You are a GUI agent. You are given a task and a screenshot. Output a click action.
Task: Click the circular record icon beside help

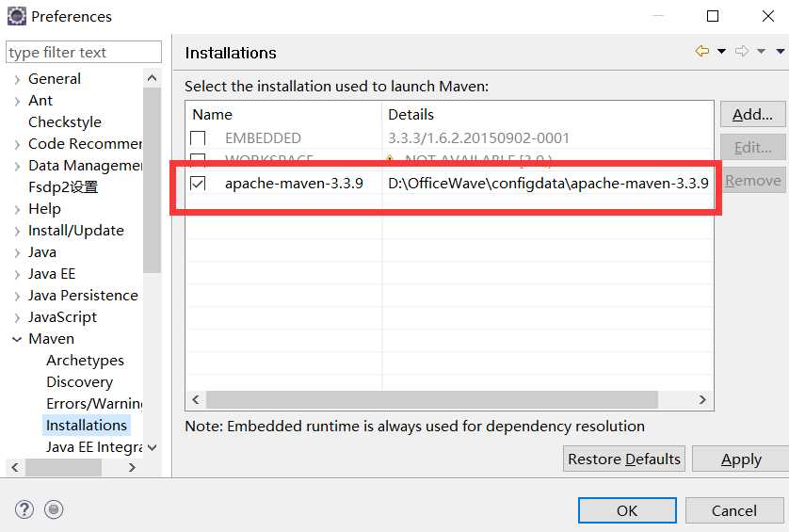54,509
